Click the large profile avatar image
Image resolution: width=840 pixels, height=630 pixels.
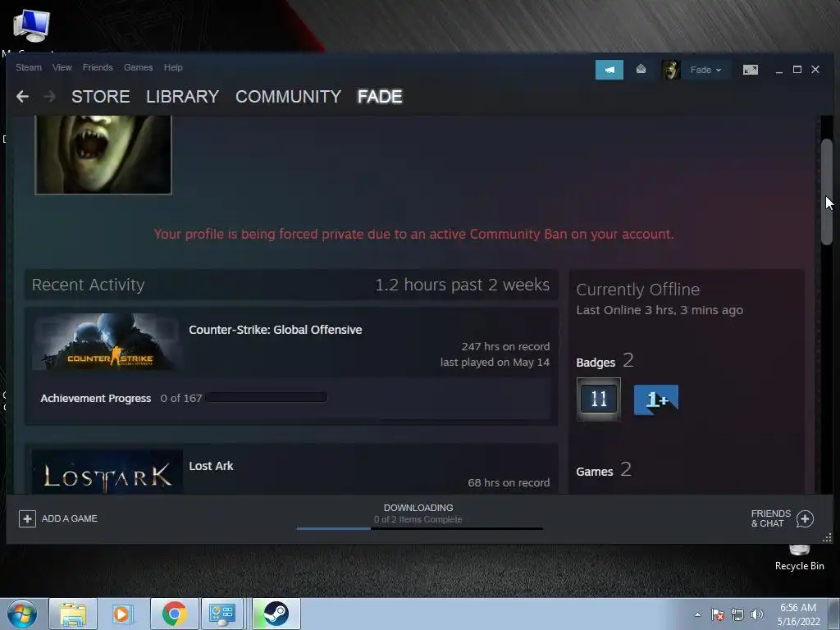[x=103, y=155]
